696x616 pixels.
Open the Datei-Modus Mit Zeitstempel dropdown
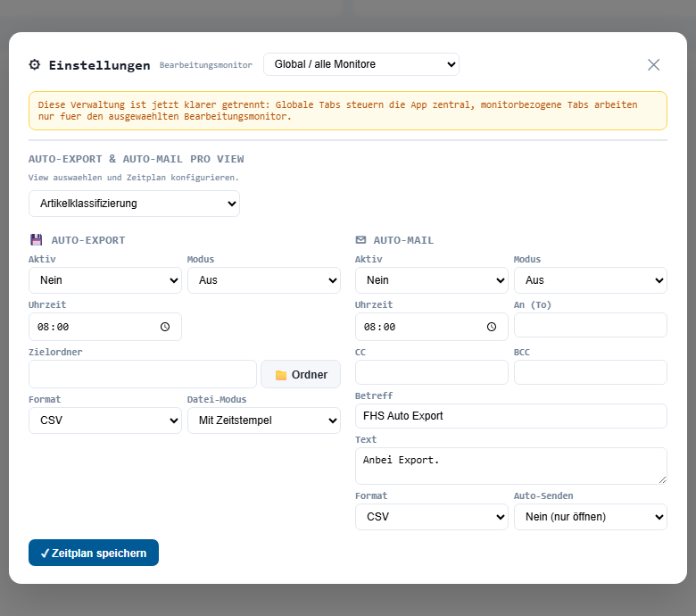tap(263, 420)
